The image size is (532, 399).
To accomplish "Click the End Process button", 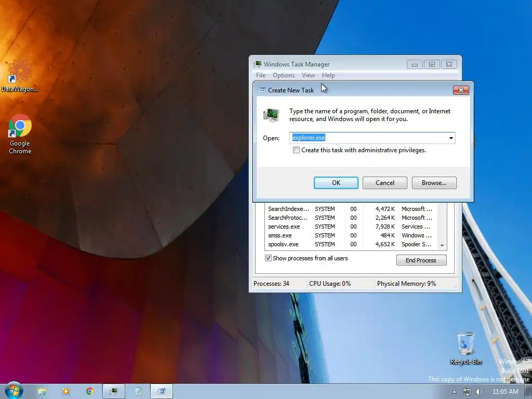I will pos(421,260).
